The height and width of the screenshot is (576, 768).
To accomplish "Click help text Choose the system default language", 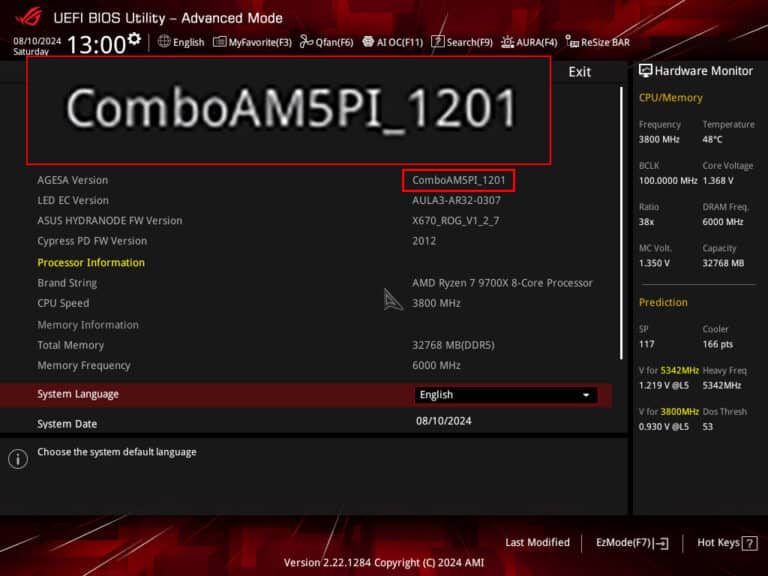I will click(x=117, y=452).
